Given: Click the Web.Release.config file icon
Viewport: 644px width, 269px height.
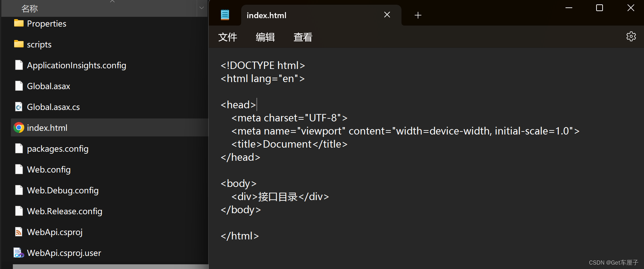Looking at the screenshot, I should pos(19,211).
